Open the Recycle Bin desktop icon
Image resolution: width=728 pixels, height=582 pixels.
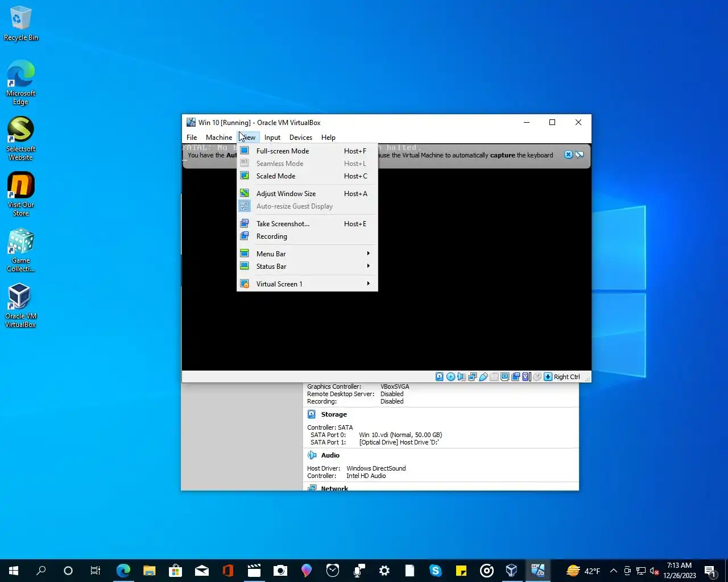(x=20, y=24)
